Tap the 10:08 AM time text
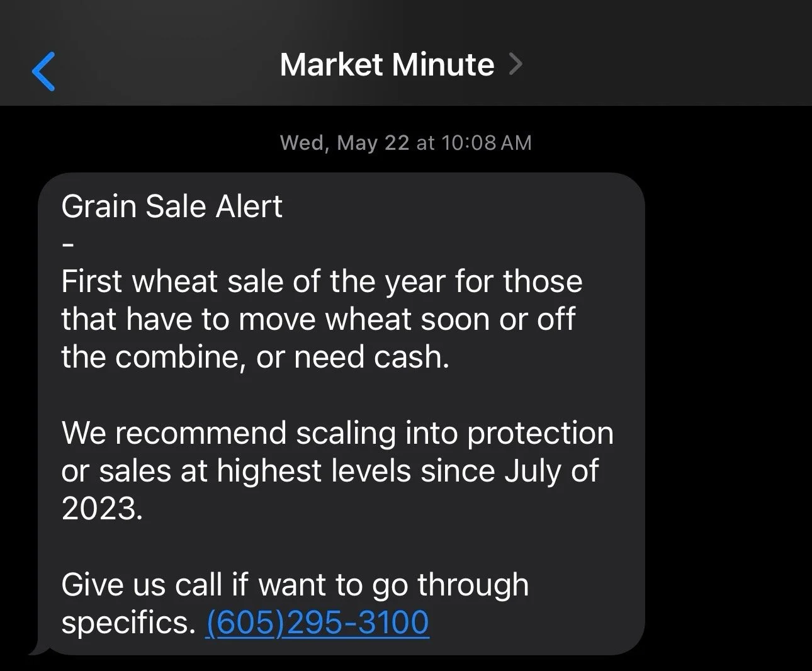 (x=486, y=143)
